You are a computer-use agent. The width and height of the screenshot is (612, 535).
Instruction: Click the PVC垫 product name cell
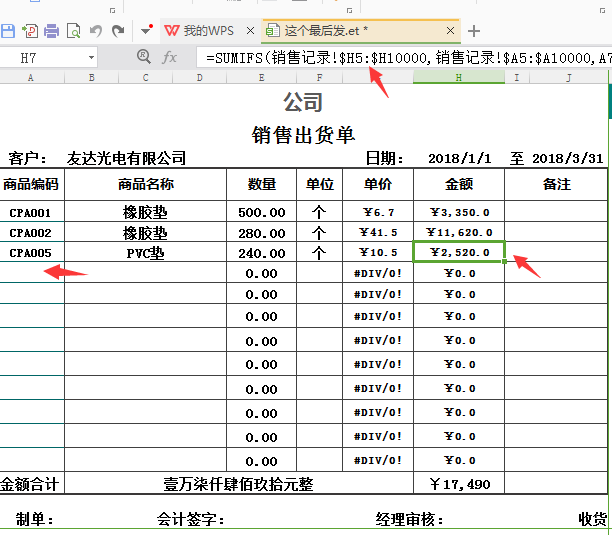[145, 253]
